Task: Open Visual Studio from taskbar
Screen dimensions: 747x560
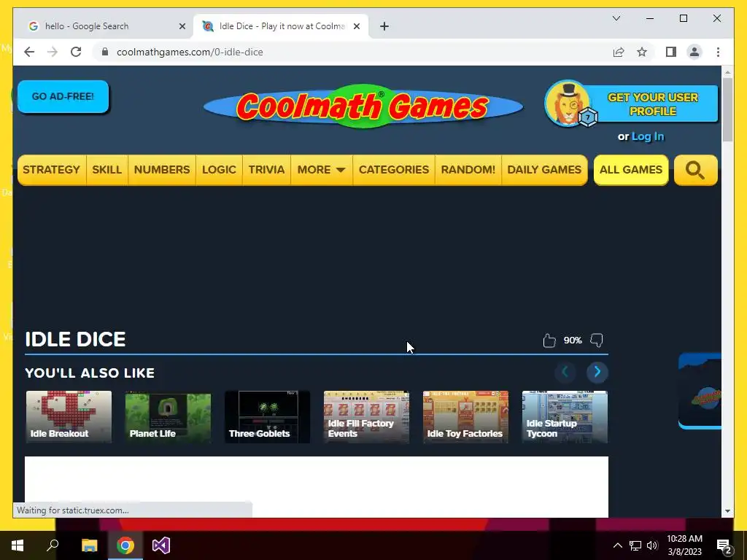Action: 161,545
